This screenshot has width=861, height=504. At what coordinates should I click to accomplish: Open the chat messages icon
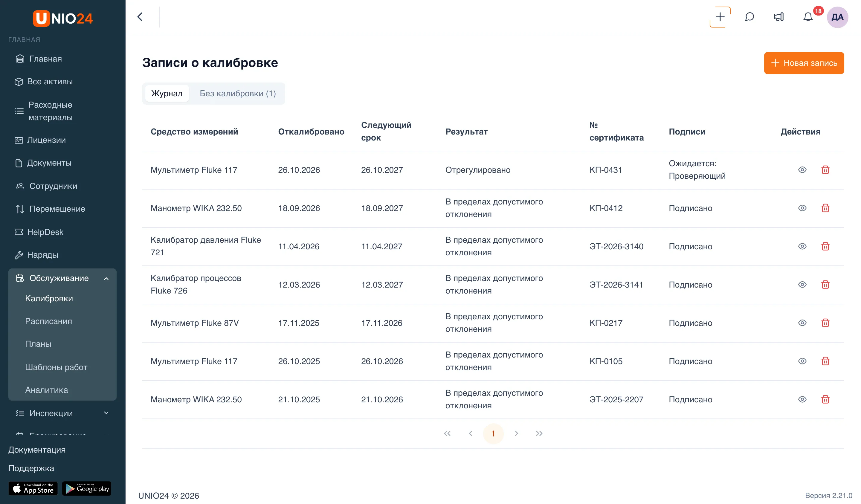click(749, 17)
